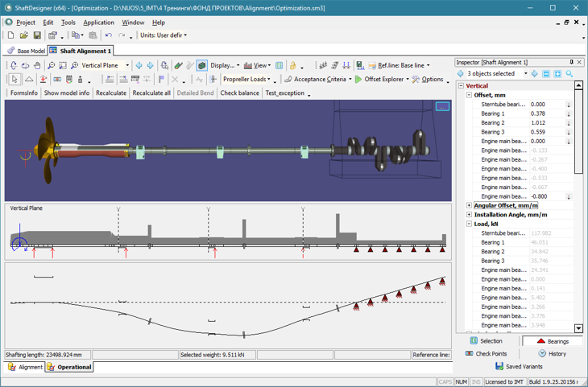The height and width of the screenshot is (387, 588).
Task: Open the Ref.line: Base line dropdown
Action: 399,65
